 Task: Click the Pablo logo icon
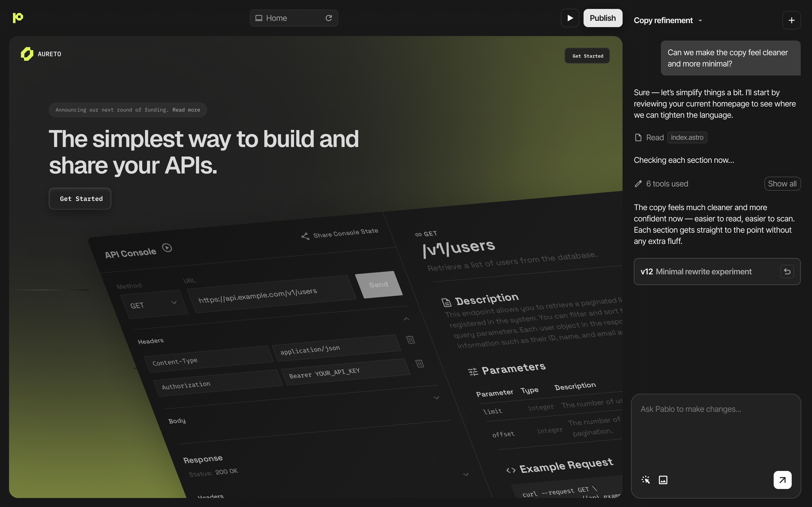[18, 18]
